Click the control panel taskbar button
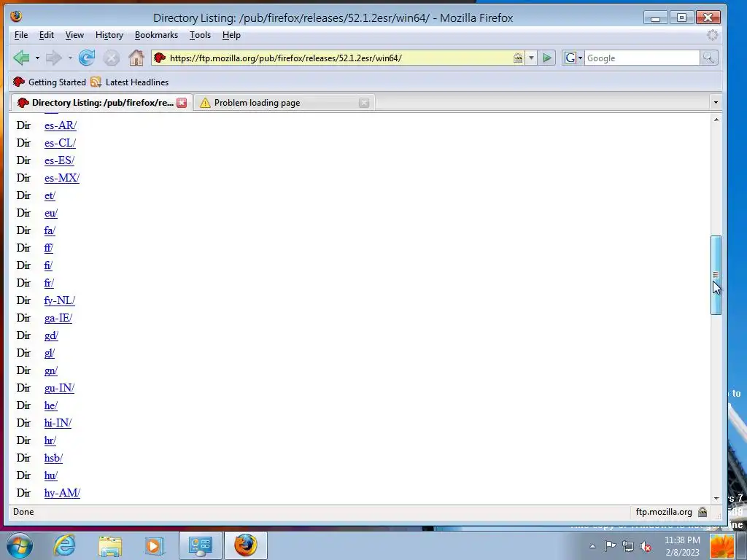This screenshot has width=747, height=560. click(201, 545)
